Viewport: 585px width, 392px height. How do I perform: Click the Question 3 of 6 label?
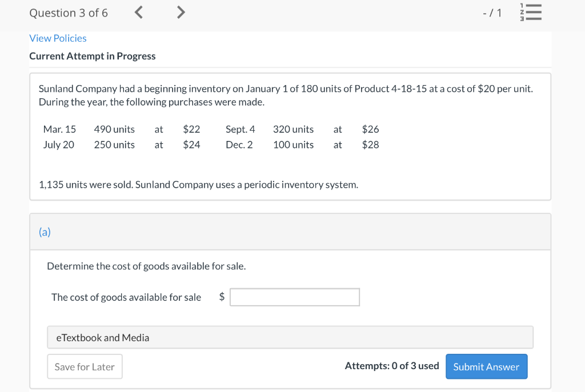tap(68, 12)
